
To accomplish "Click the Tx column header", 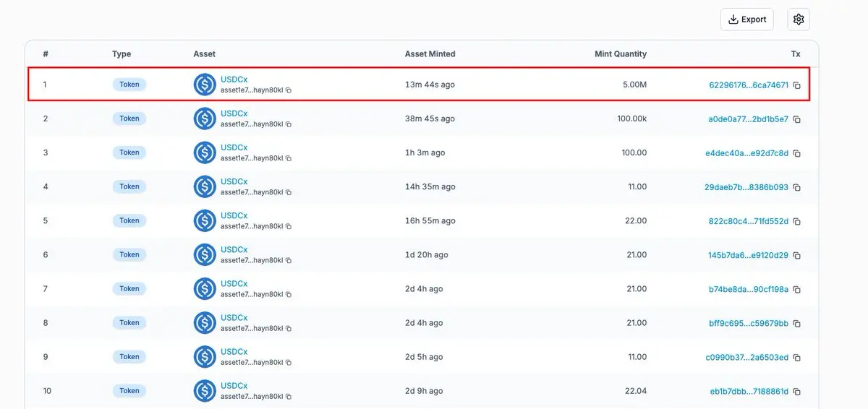I will 796,54.
